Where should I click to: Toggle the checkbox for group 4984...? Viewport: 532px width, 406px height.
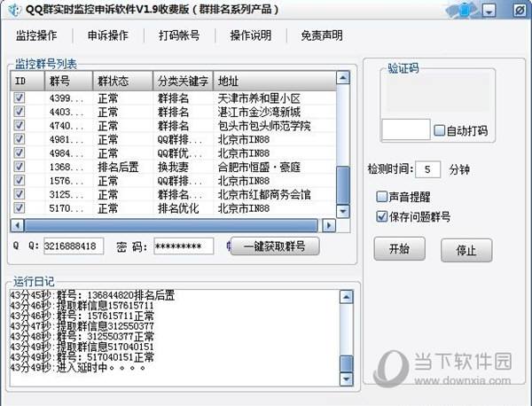click(19, 153)
